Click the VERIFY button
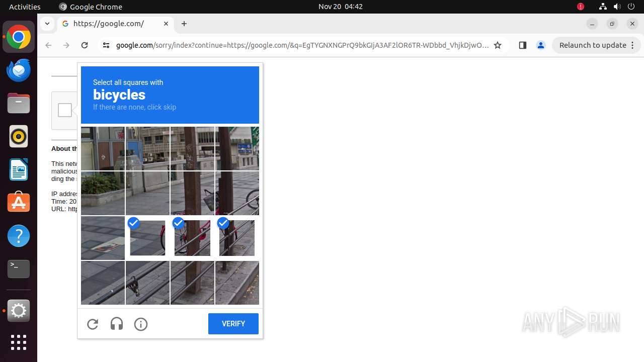644x362 pixels. click(233, 324)
